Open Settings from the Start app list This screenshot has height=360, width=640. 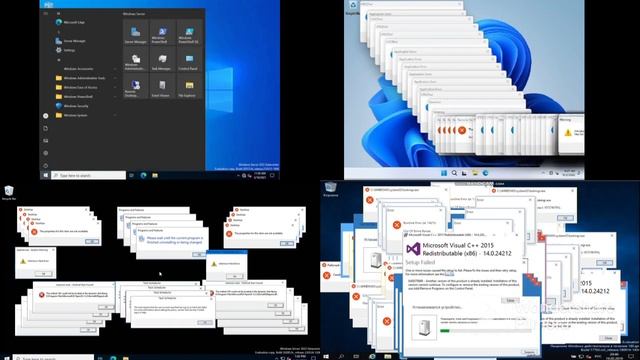pyautogui.click(x=66, y=50)
